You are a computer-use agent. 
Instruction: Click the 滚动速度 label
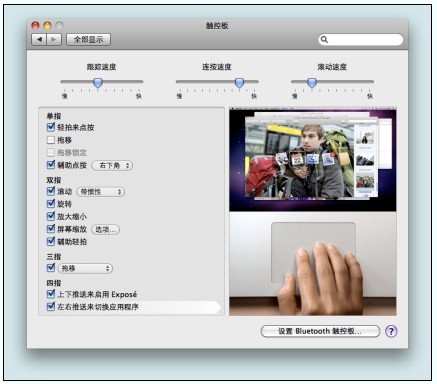coord(332,67)
